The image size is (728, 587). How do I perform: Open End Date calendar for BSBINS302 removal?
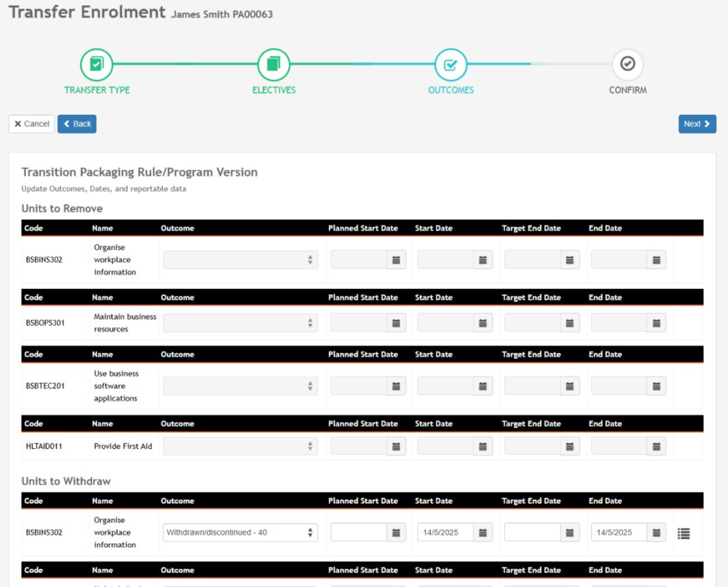657,260
